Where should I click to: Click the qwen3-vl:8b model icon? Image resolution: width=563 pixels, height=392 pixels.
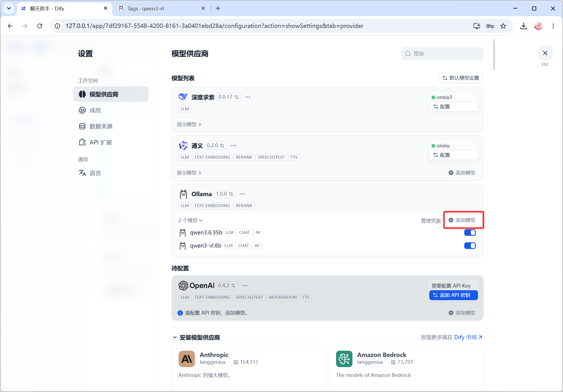[183, 246]
